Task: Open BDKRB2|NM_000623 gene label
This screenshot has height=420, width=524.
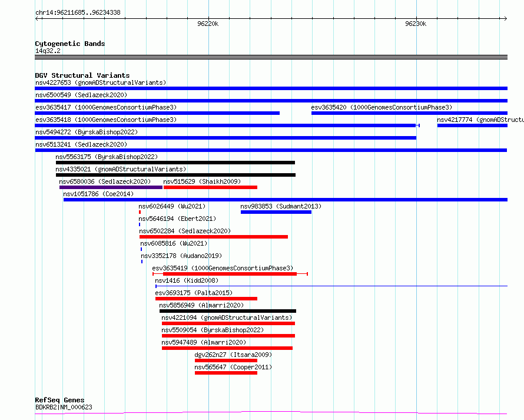Action: point(64,407)
